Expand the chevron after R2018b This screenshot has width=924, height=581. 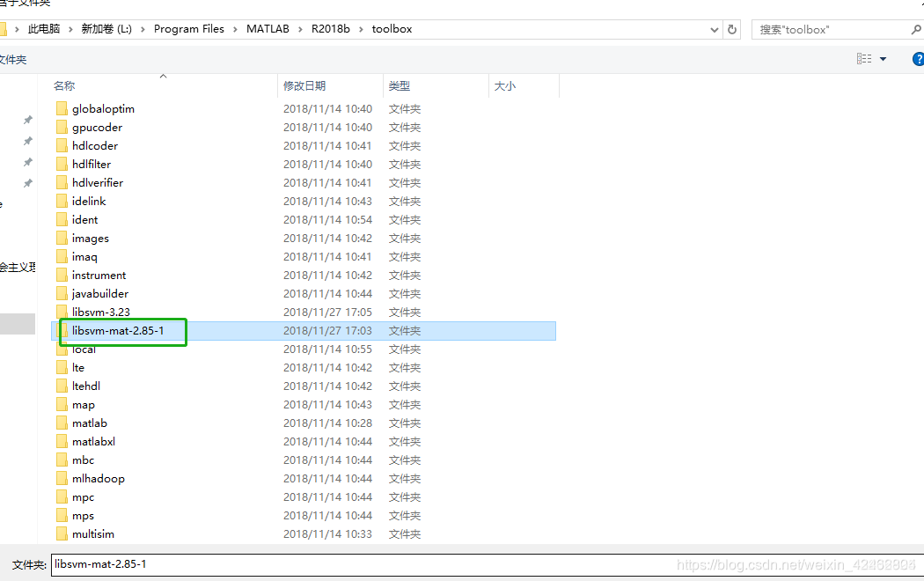tap(361, 29)
